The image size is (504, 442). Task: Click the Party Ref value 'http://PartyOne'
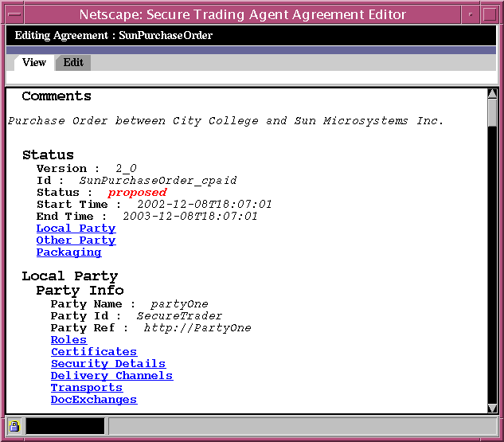[197, 328]
